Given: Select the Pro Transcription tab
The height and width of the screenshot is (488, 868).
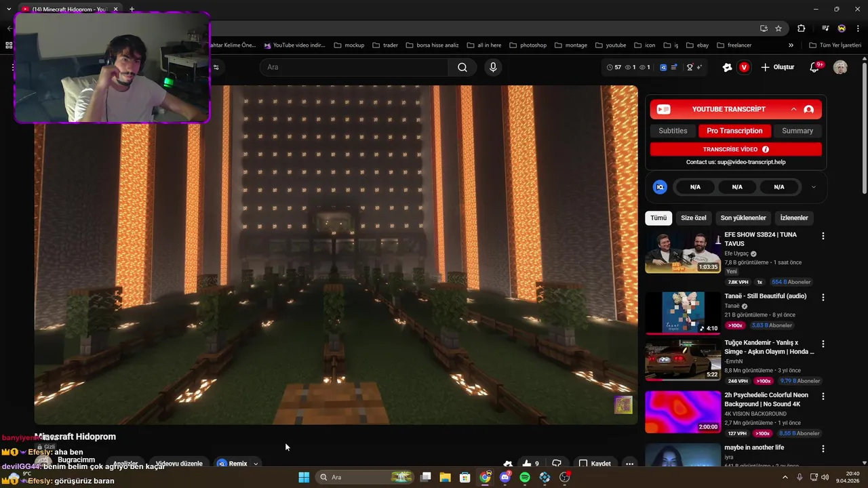Looking at the screenshot, I should pyautogui.click(x=734, y=131).
